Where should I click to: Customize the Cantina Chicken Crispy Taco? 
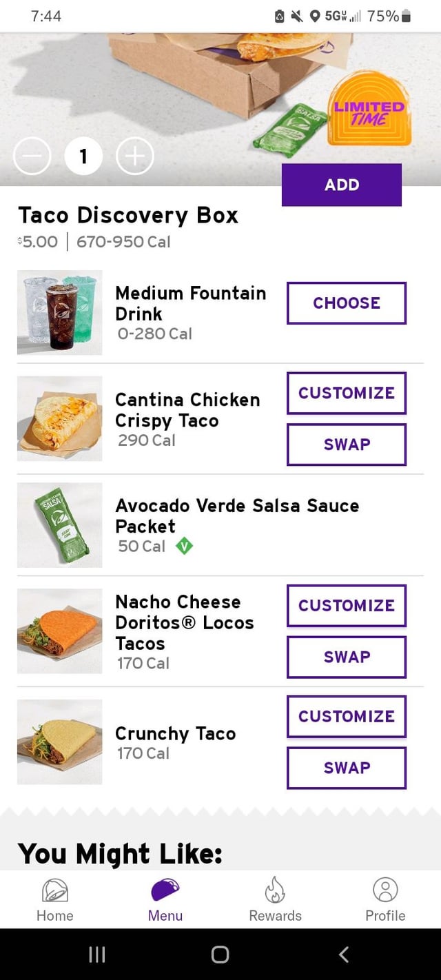pos(347,394)
